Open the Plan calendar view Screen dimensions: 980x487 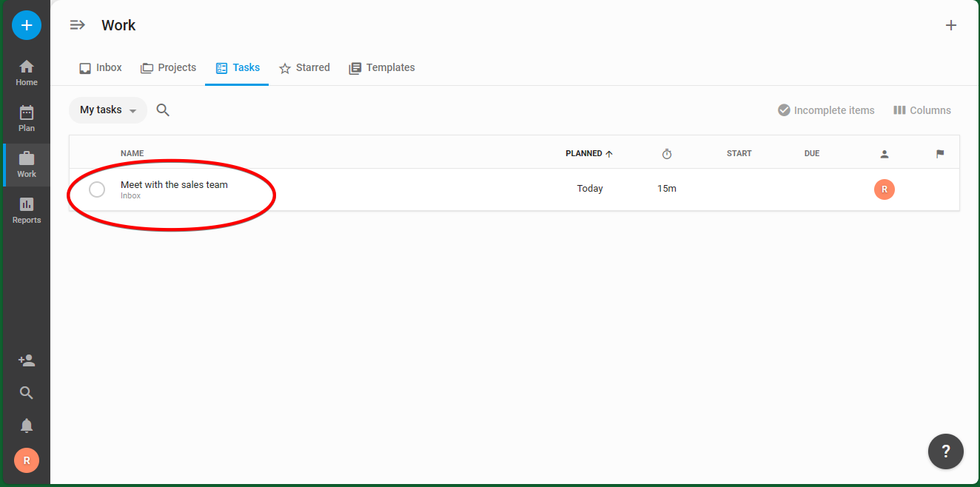[x=27, y=118]
